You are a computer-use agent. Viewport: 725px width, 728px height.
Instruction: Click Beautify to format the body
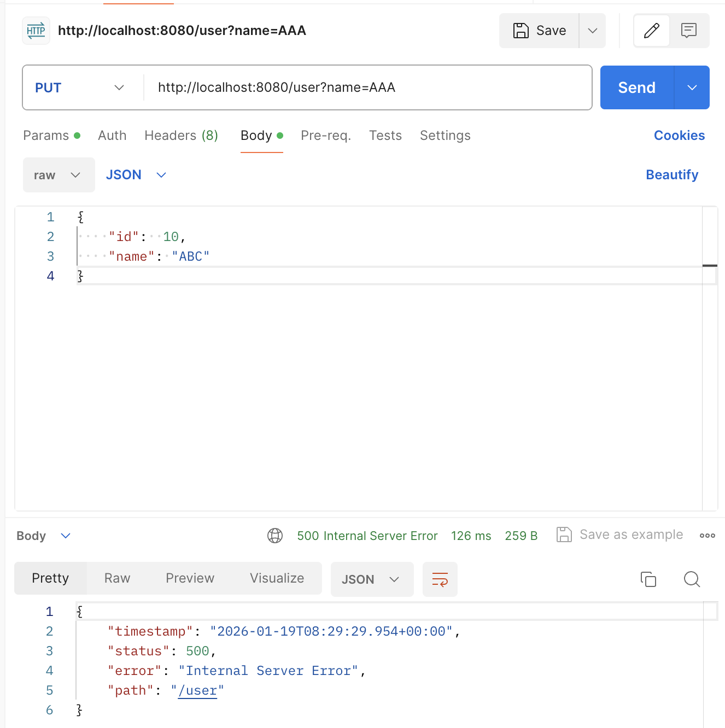(x=672, y=175)
